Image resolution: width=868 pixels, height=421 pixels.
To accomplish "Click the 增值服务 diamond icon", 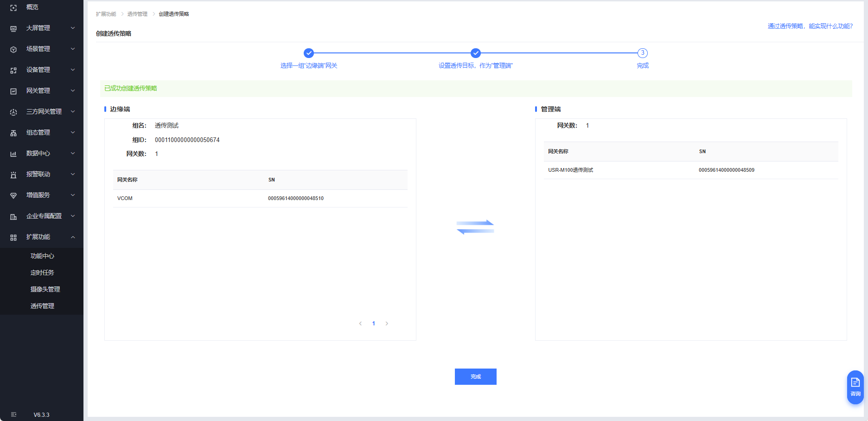I will pos(13,195).
